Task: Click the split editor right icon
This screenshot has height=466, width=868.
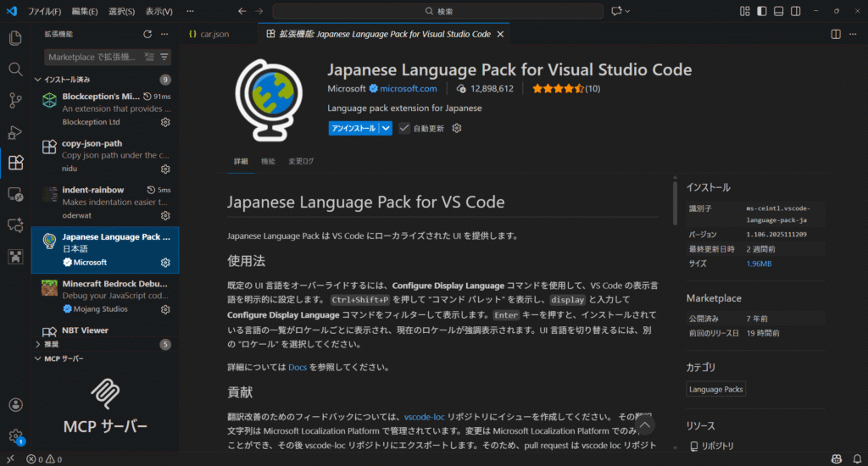Action: [x=836, y=34]
